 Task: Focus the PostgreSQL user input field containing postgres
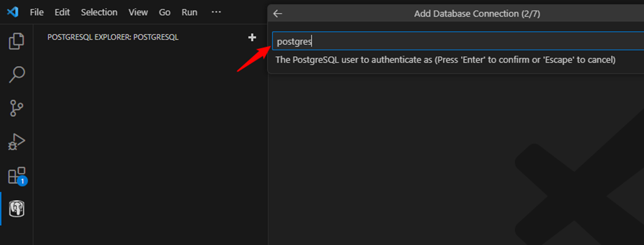click(458, 41)
